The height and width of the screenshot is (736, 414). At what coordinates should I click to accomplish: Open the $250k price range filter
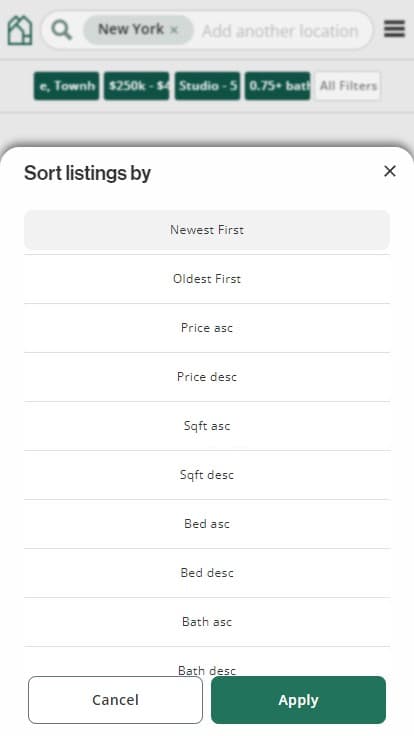[x=137, y=86]
